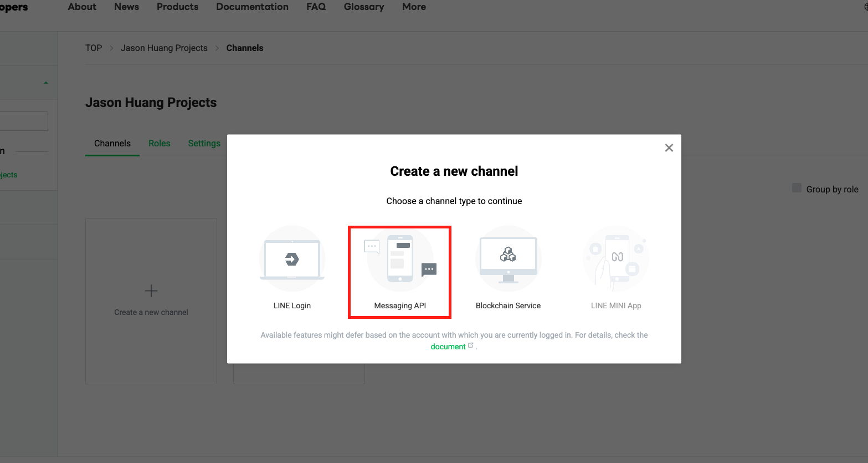Go to TOP in breadcrumb
Image resolution: width=868 pixels, height=463 pixels.
pyautogui.click(x=94, y=48)
